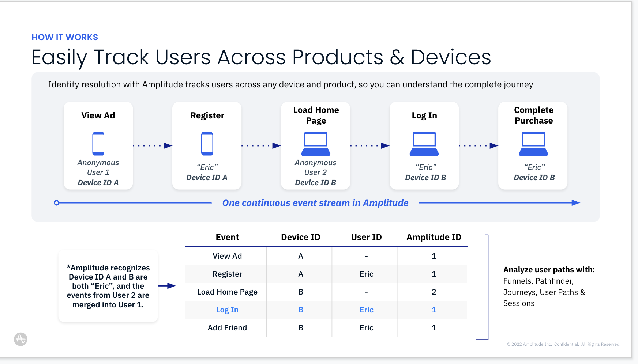638x364 pixels.
Task: Click Amplitude ID "1" in the Add Friend row
Action: tap(434, 328)
